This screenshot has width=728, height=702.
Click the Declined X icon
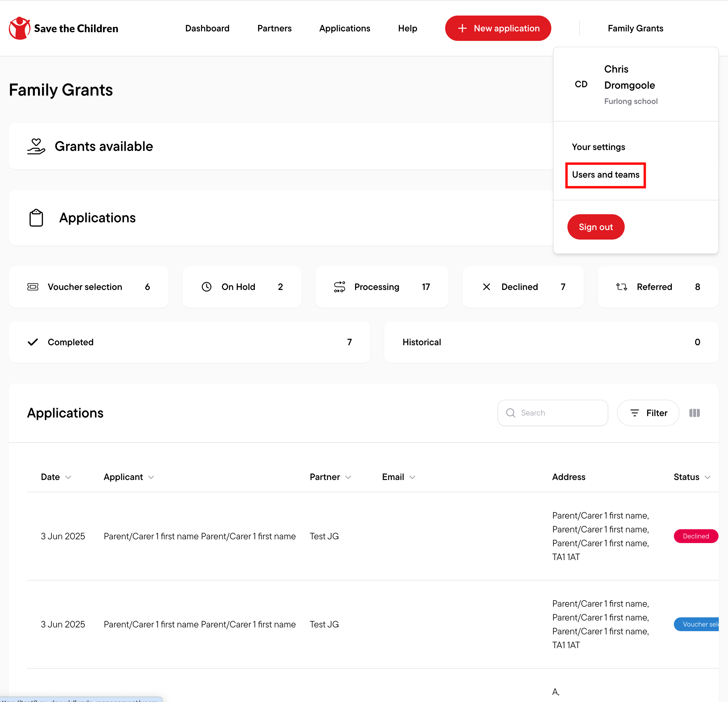coord(487,287)
